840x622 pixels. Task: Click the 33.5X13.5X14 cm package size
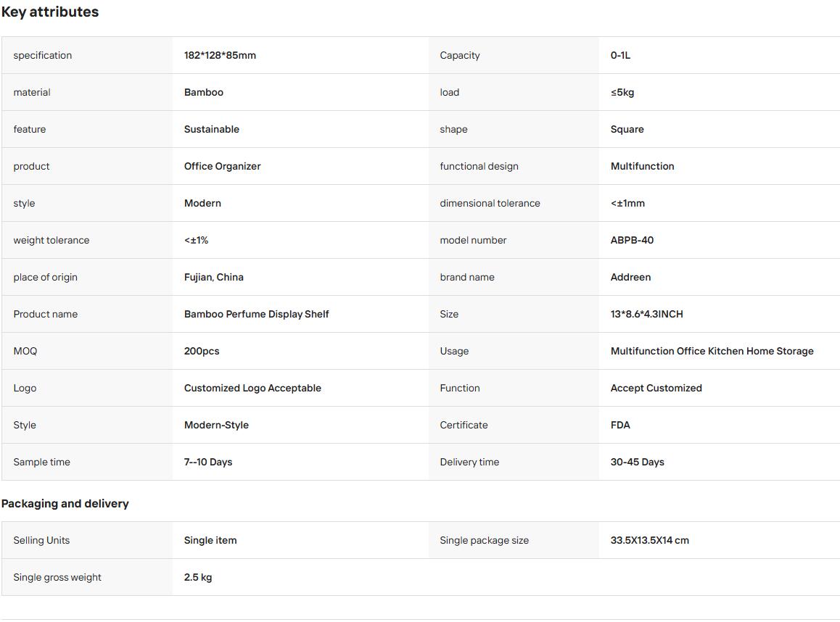649,540
